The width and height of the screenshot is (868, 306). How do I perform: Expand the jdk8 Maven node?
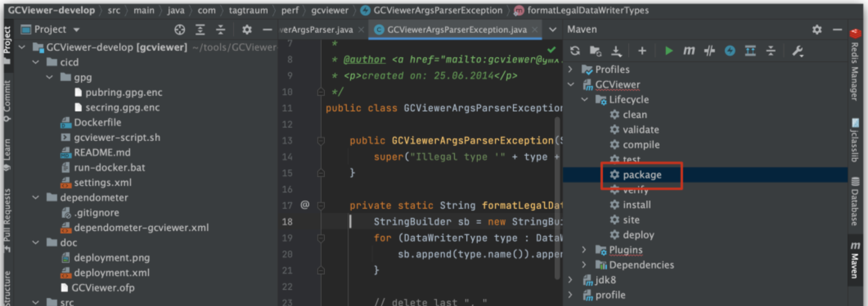pos(571,280)
